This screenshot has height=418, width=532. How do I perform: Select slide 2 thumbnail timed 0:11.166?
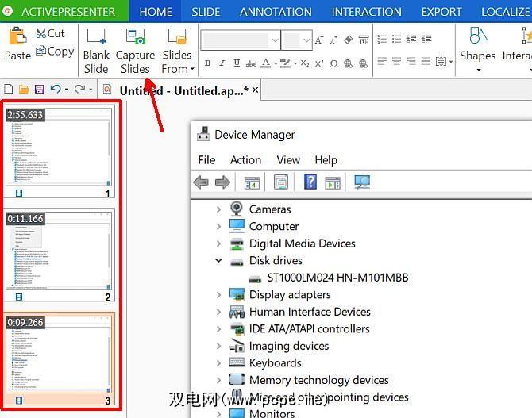coord(59,251)
